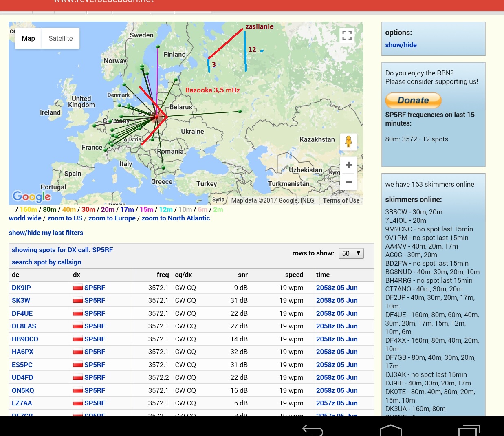The height and width of the screenshot is (436, 504).
Task: Zoom in using the map plus button
Action: (x=349, y=165)
